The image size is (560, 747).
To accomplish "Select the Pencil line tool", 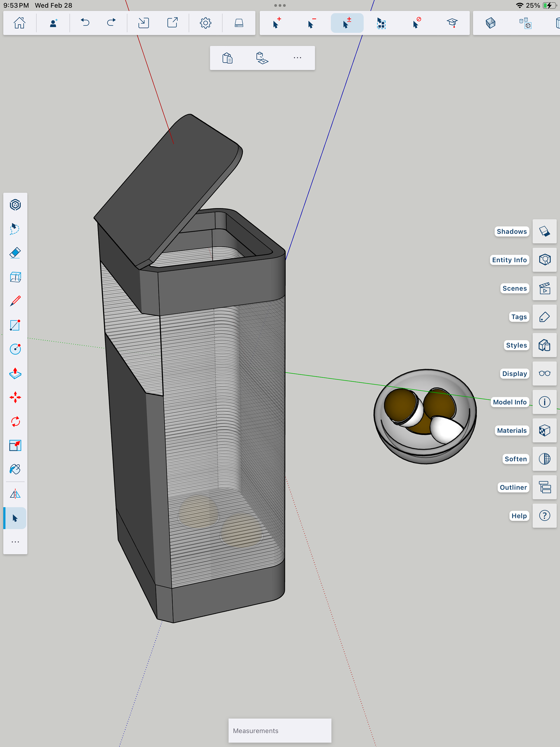I will pos(15,301).
